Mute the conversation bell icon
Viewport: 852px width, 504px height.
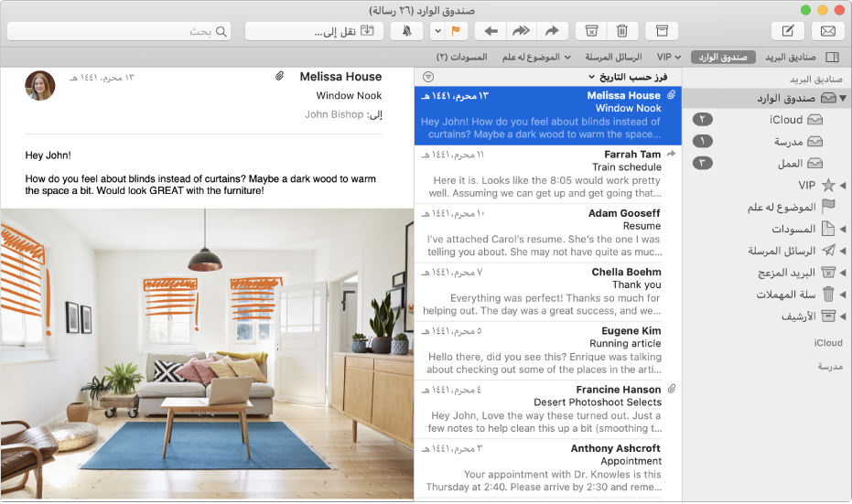[x=406, y=31]
